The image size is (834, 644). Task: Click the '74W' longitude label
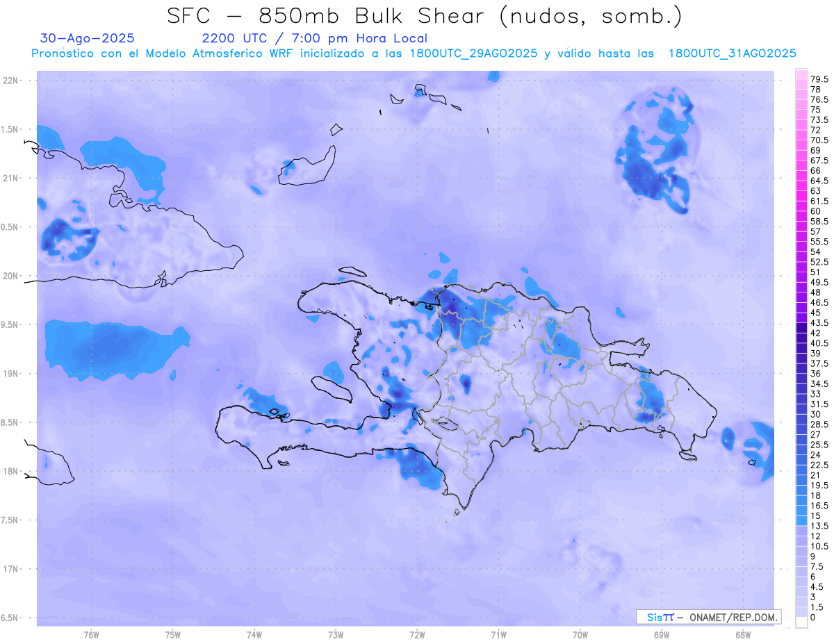click(254, 634)
